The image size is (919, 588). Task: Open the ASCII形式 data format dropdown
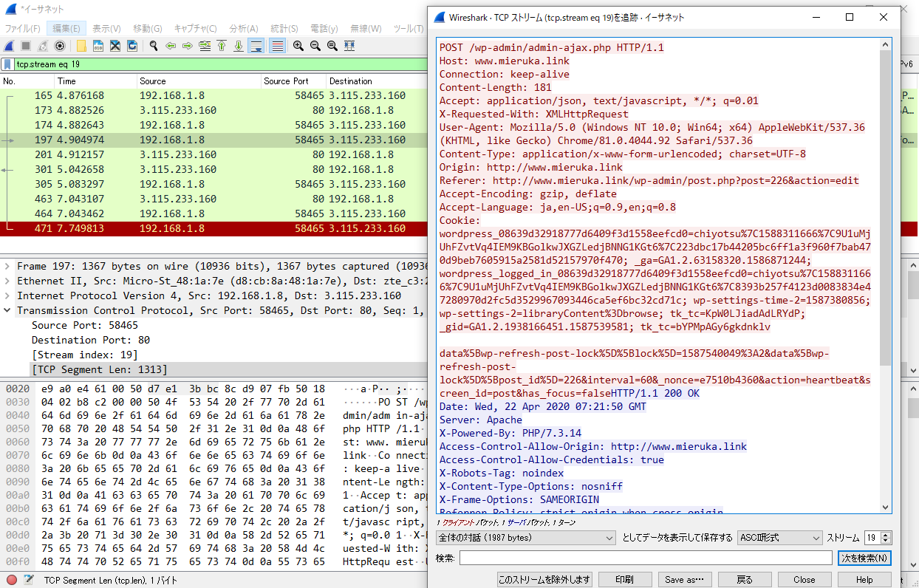779,537
